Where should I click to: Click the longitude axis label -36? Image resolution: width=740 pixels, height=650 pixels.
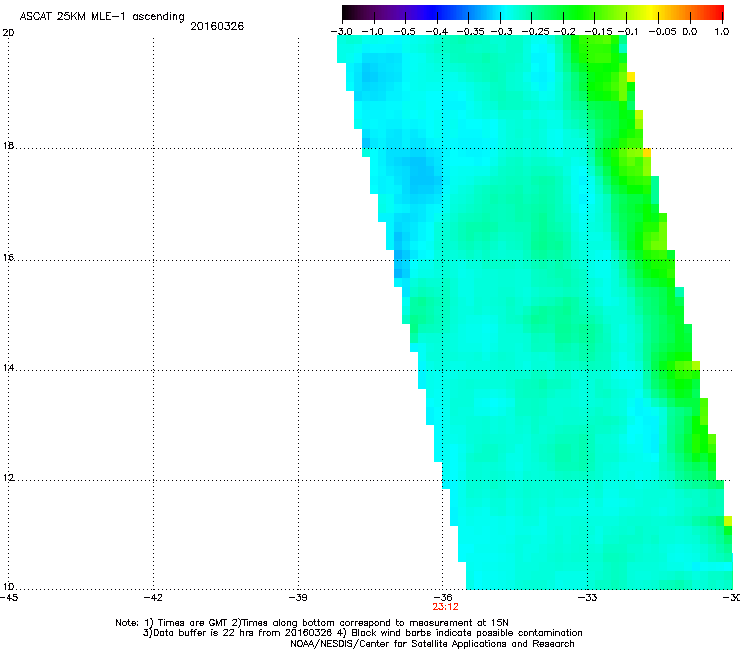tap(443, 598)
